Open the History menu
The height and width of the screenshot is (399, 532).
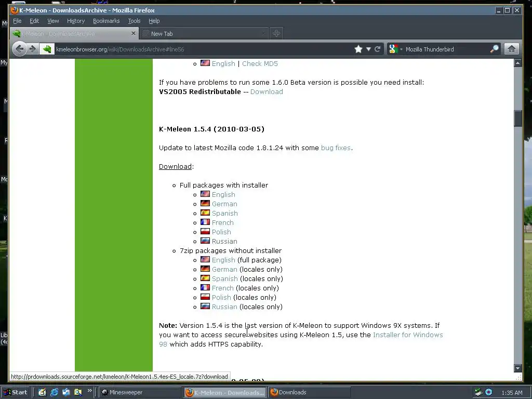click(x=76, y=21)
